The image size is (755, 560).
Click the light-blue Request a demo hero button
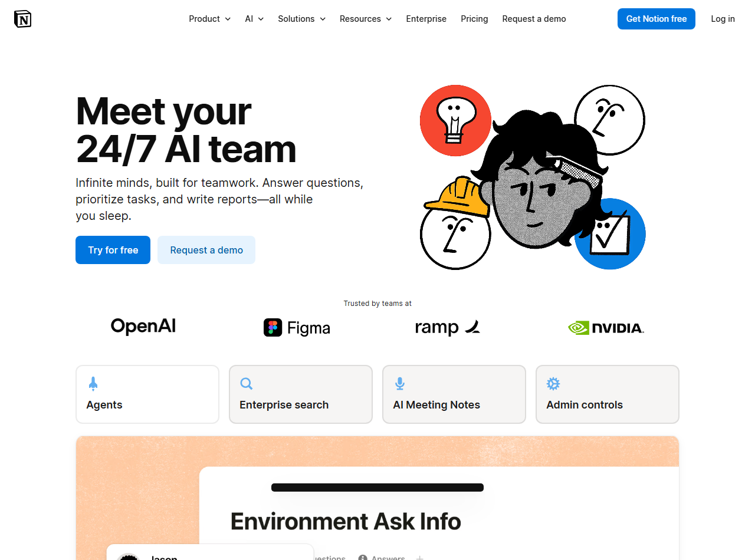206,250
